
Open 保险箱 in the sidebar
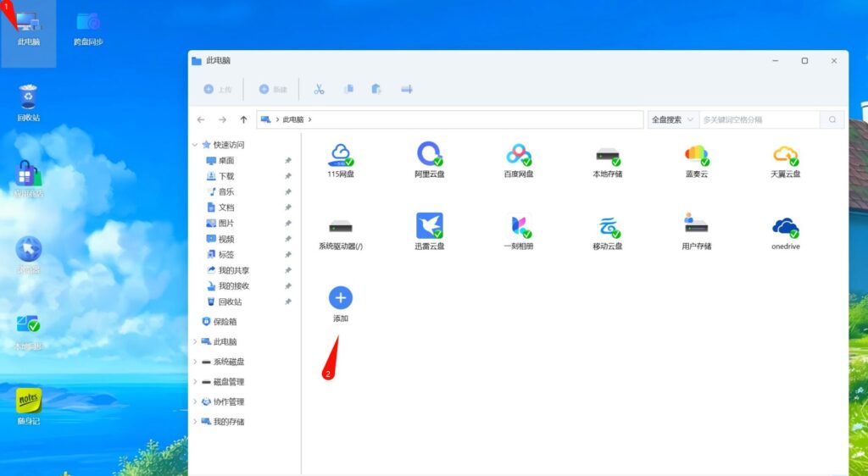click(220, 321)
